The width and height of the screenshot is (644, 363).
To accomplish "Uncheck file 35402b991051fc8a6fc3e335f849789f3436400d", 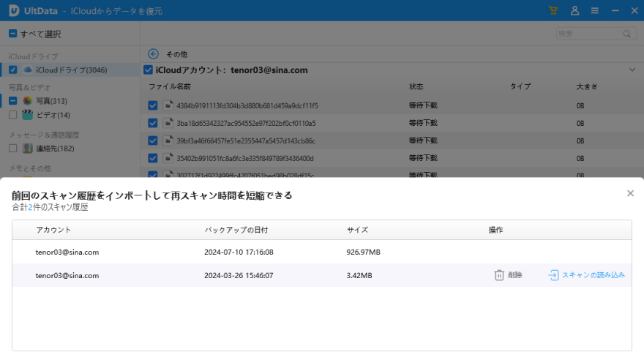I will pyautogui.click(x=153, y=158).
